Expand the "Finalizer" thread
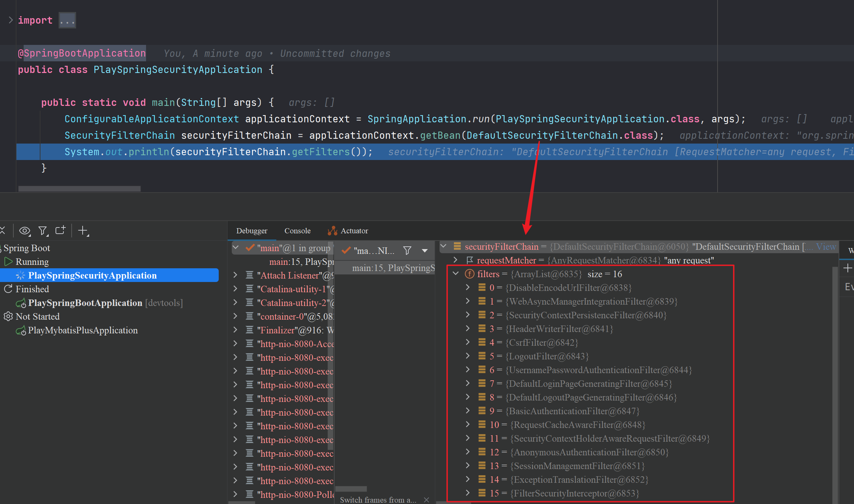The height and width of the screenshot is (504, 854). 235,330
